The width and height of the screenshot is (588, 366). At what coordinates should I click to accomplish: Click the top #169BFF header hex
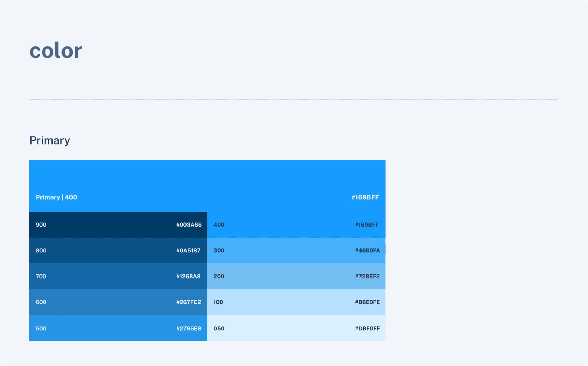click(365, 197)
